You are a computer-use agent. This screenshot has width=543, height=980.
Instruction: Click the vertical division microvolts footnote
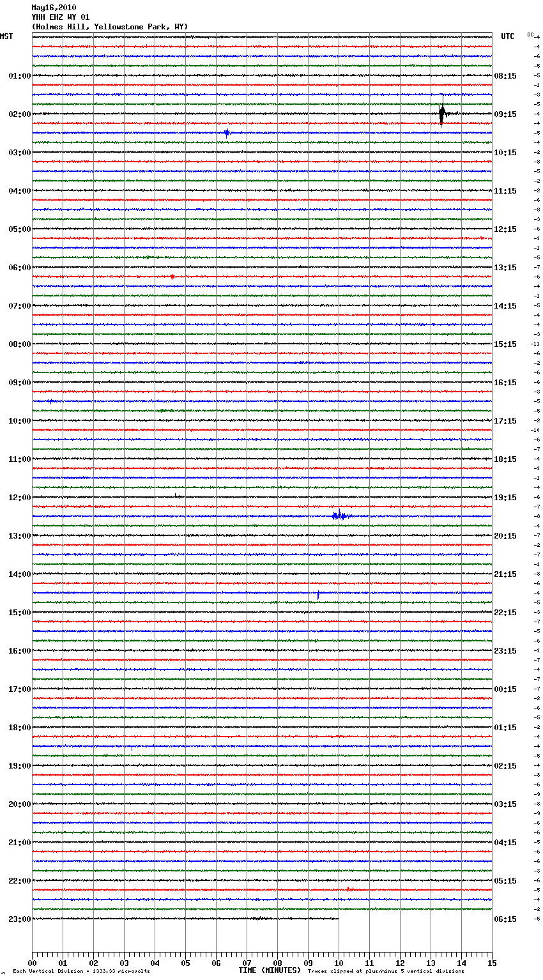pyautogui.click(x=81, y=972)
